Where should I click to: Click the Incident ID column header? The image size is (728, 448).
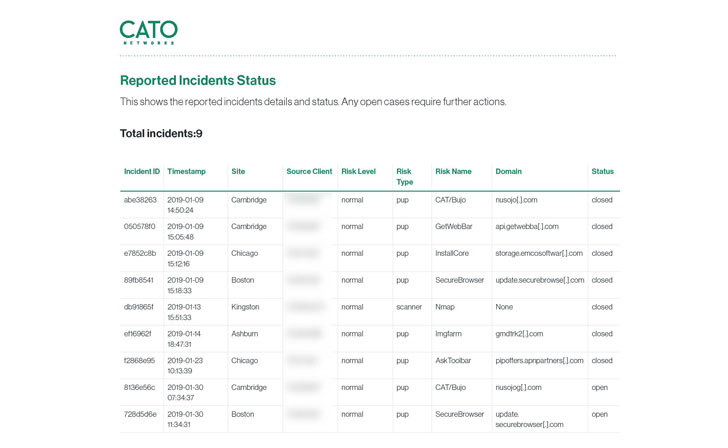[x=141, y=172]
